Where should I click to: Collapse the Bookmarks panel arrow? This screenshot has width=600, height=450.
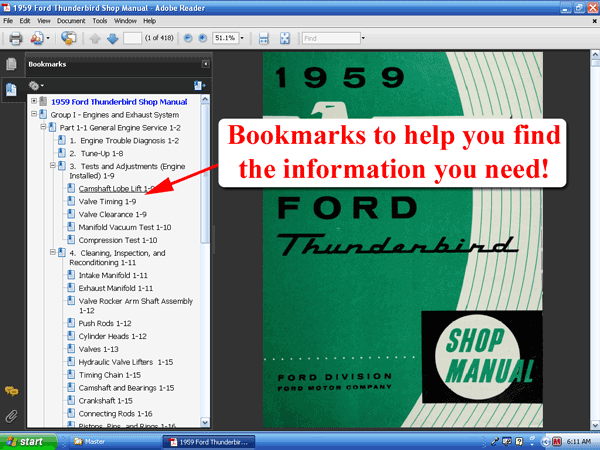(205, 64)
